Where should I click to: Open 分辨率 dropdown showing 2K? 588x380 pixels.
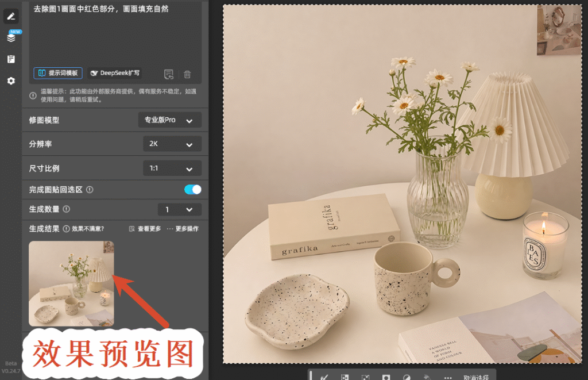coord(172,144)
